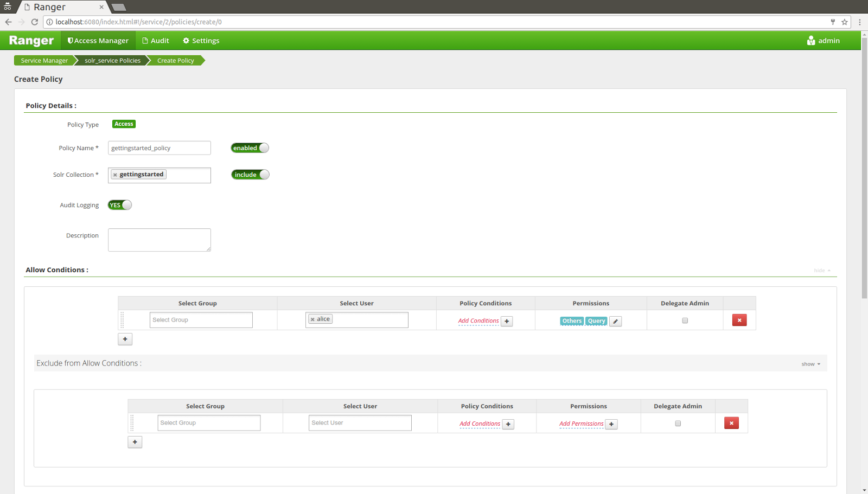Open the Select Group dropdown
The width and height of the screenshot is (868, 494).
coord(201,319)
